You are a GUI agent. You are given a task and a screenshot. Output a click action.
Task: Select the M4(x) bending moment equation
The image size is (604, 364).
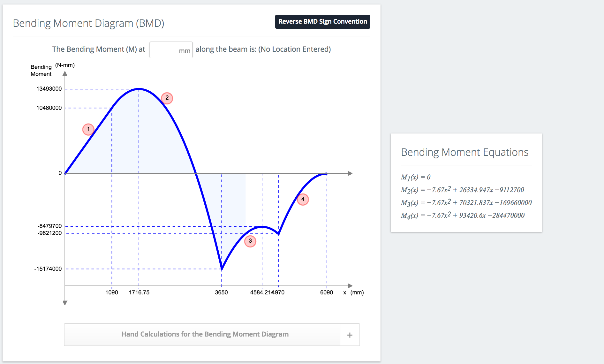463,216
